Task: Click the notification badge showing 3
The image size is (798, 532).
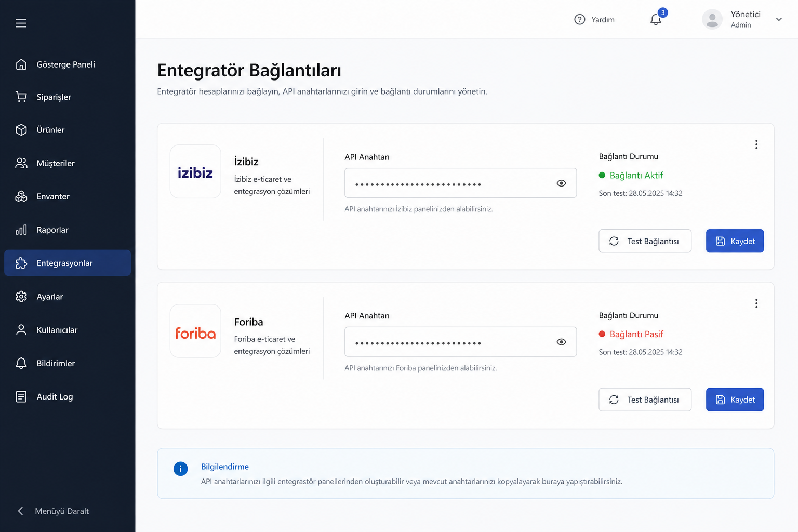Action: tap(662, 12)
